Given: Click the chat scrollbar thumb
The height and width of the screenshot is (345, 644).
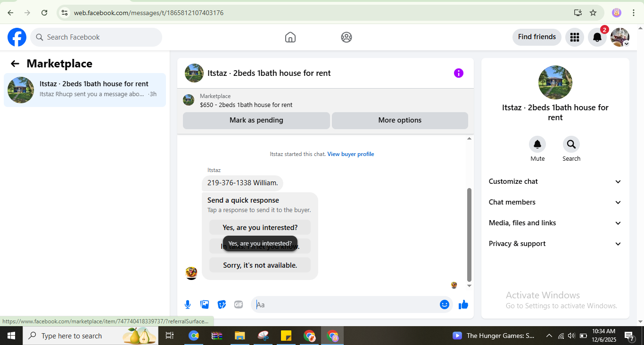Looking at the screenshot, I should 469,235.
